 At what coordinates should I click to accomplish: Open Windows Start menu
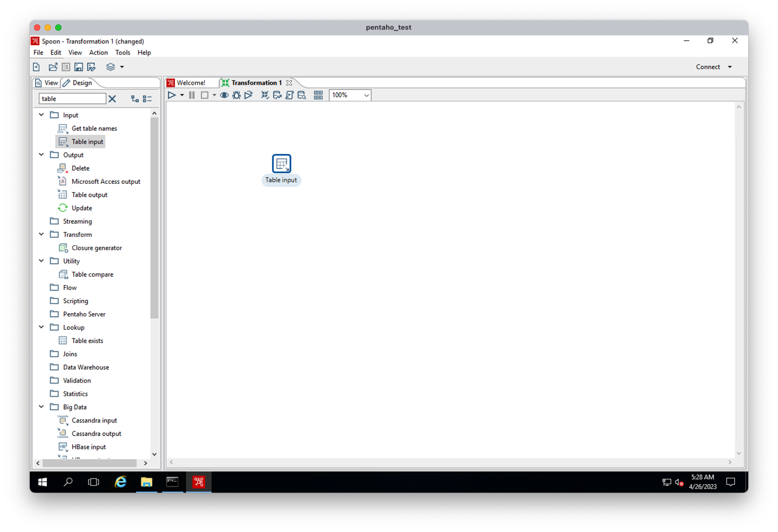[43, 482]
